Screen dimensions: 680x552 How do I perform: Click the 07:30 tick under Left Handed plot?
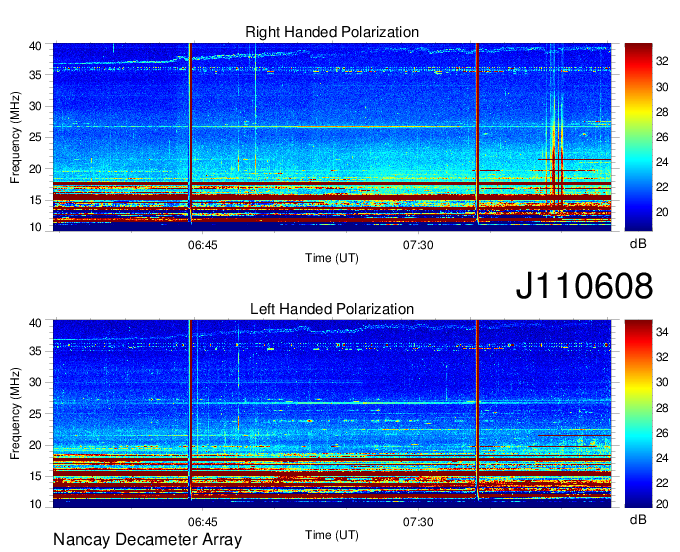tap(418, 522)
